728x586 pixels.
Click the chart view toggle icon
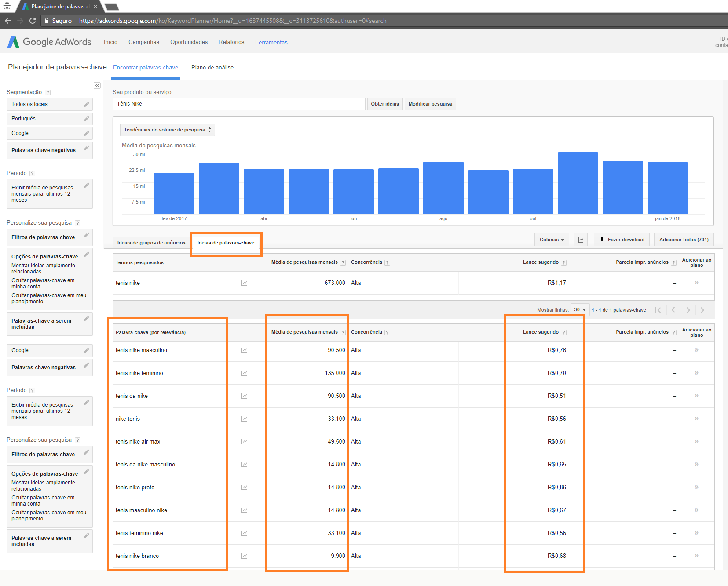581,240
